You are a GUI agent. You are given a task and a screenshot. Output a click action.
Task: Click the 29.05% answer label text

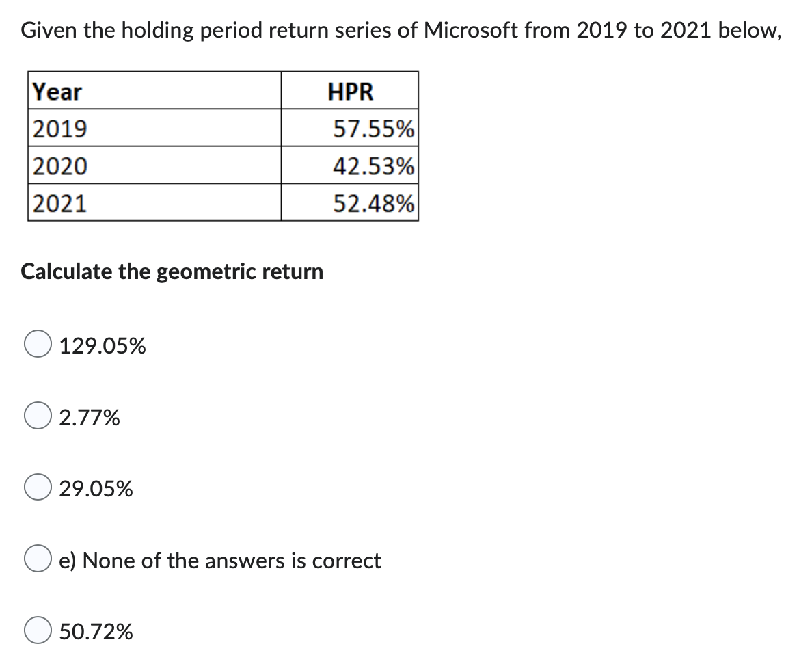pyautogui.click(x=95, y=489)
